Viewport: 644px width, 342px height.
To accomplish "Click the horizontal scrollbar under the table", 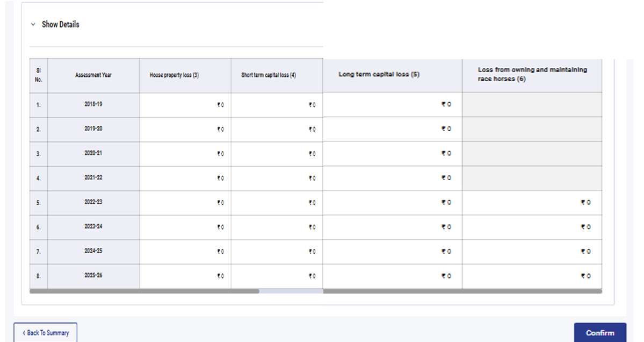I will pos(144,291).
